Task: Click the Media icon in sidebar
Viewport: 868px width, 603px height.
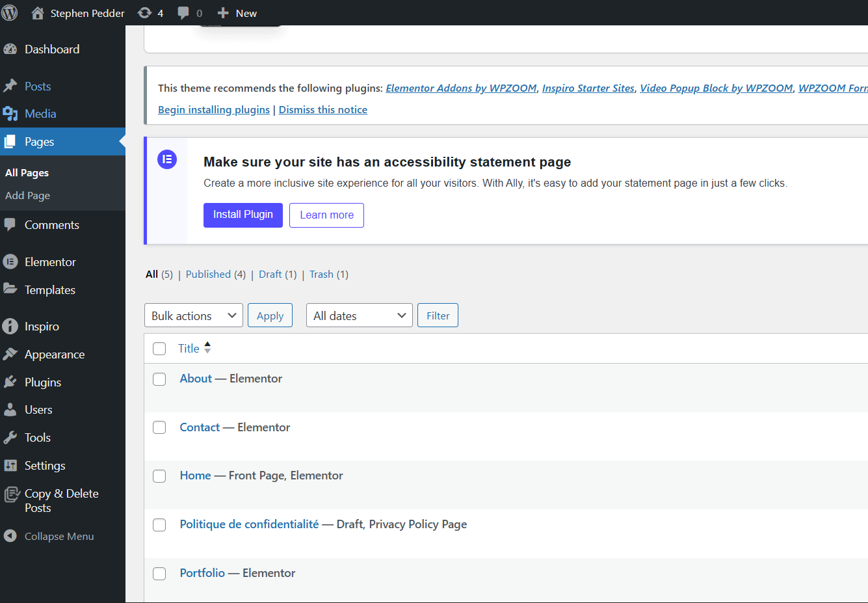Action: pos(10,114)
